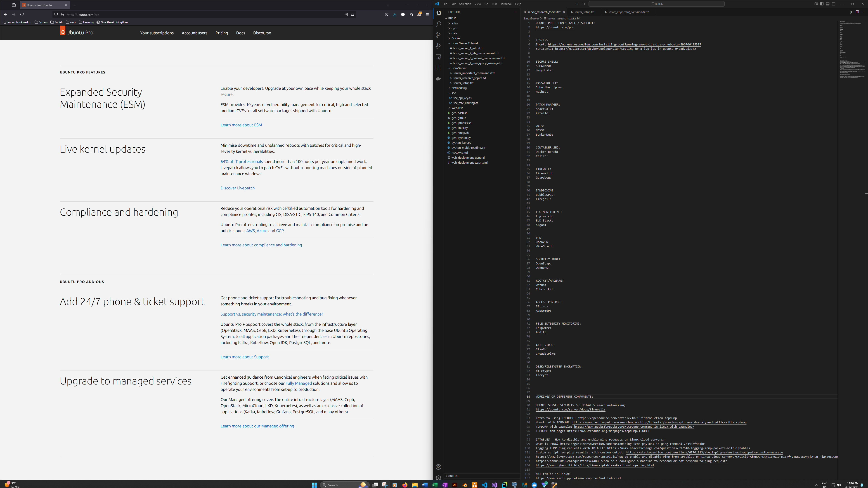Save page to Pocket in Firefox
868x488 pixels.
pos(386,14)
